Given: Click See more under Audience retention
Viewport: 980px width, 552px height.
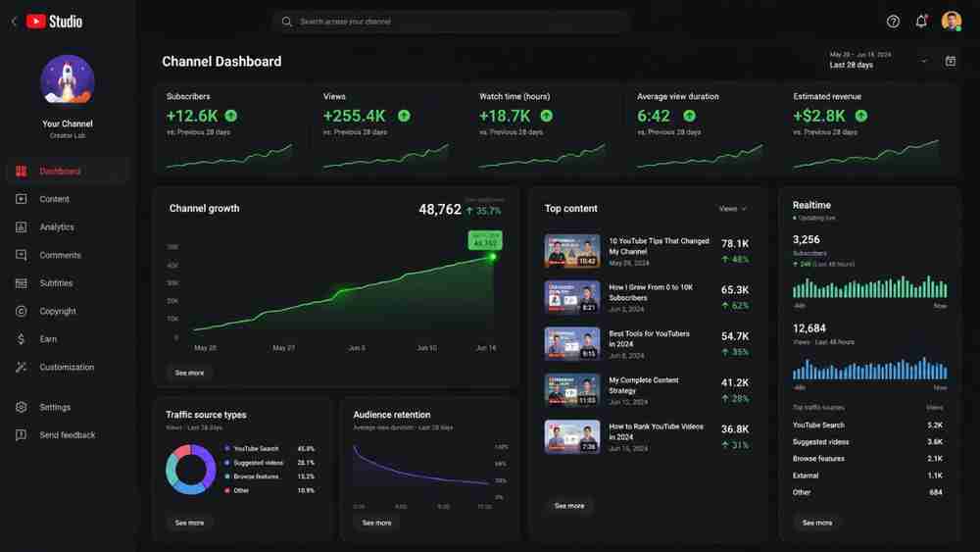Looking at the screenshot, I should click(377, 523).
